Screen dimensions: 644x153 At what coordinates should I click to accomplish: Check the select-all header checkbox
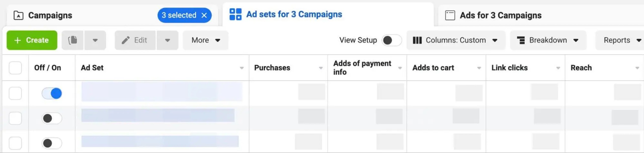click(15, 68)
